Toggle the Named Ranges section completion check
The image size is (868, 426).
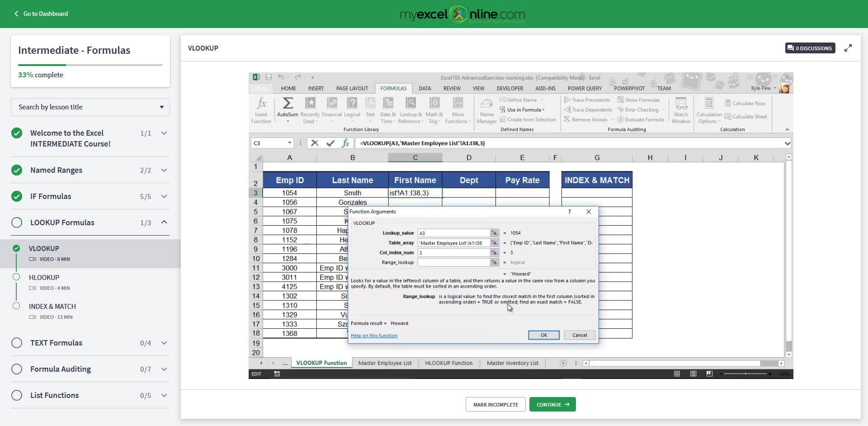[17, 170]
